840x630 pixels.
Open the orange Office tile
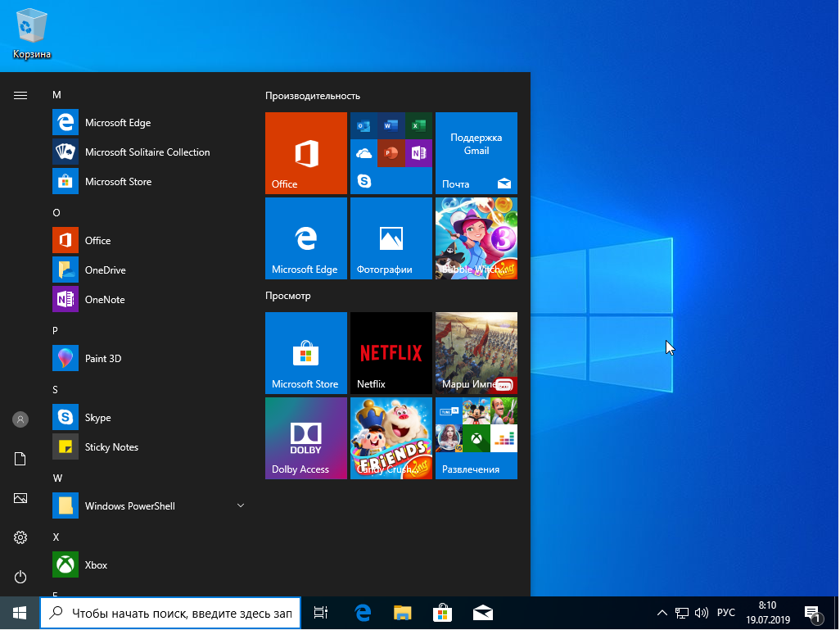coord(306,153)
